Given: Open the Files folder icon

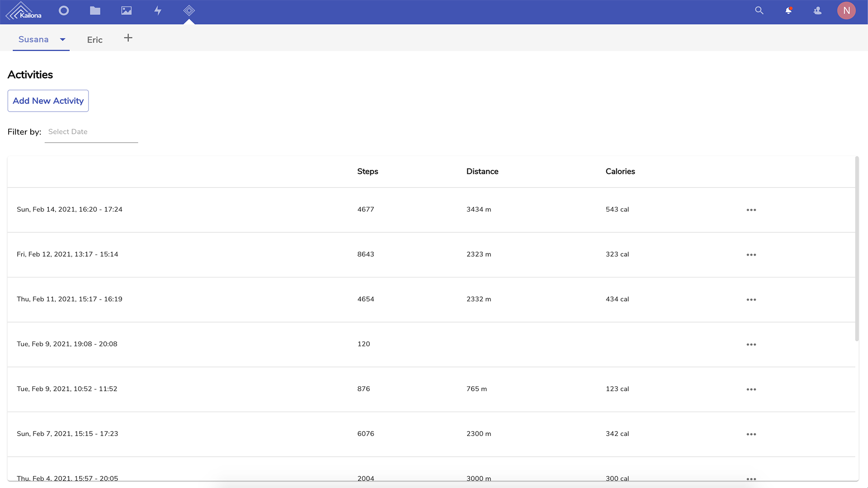Looking at the screenshot, I should pos(95,10).
